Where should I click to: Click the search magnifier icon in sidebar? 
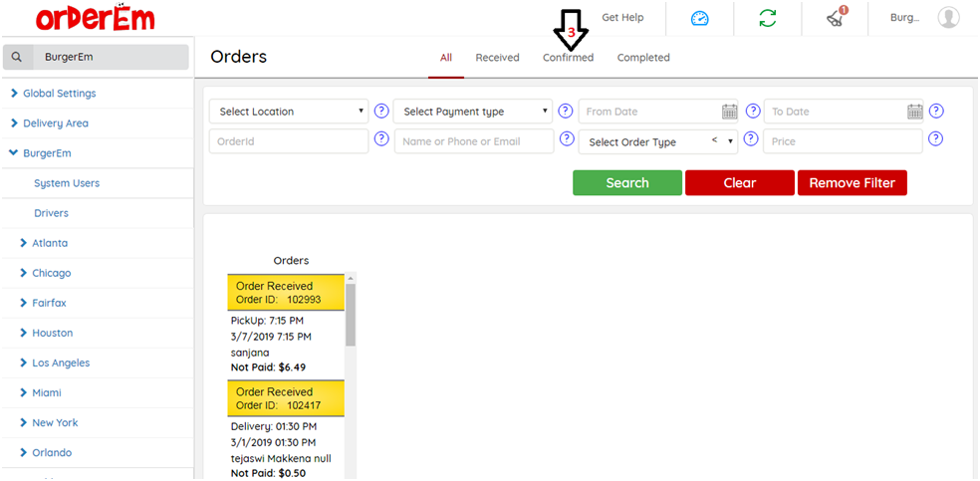coord(17,58)
